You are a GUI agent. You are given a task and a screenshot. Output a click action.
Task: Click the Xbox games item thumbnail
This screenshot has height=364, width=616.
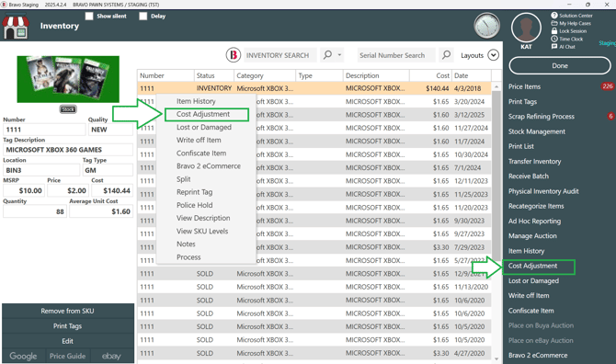(68, 79)
